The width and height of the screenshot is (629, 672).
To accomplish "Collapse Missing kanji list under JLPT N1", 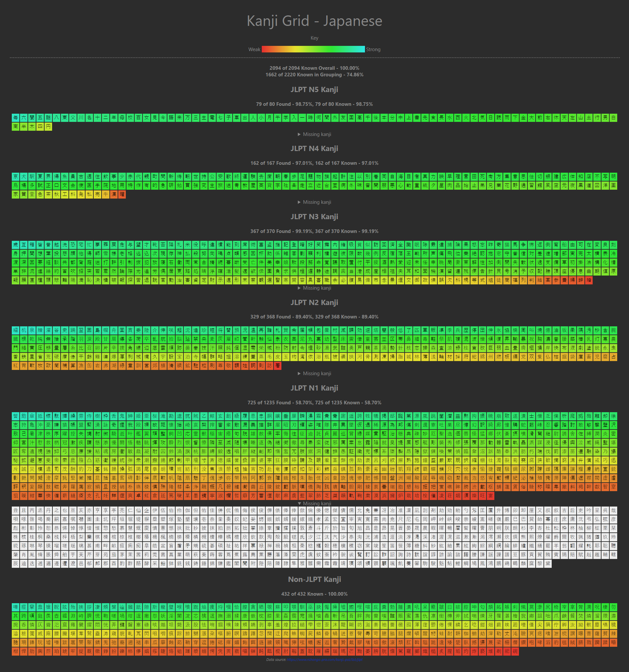I will [314, 504].
